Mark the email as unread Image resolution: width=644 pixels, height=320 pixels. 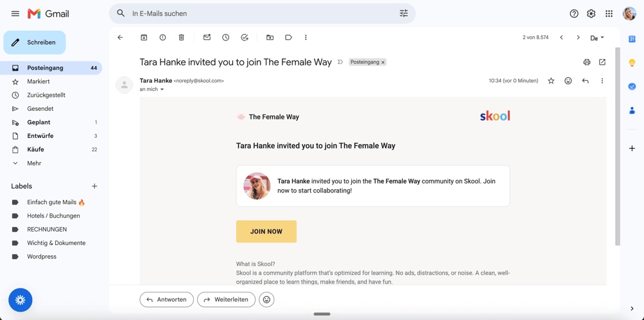coord(207,37)
